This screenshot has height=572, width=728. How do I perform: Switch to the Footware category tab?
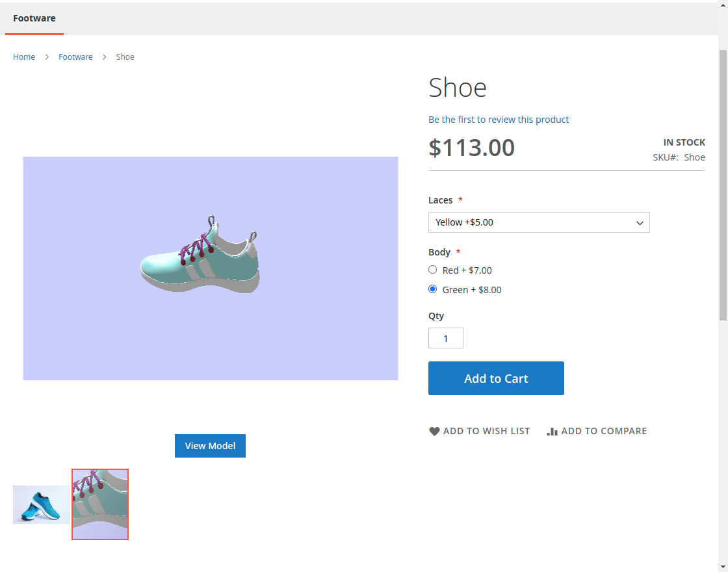34,18
